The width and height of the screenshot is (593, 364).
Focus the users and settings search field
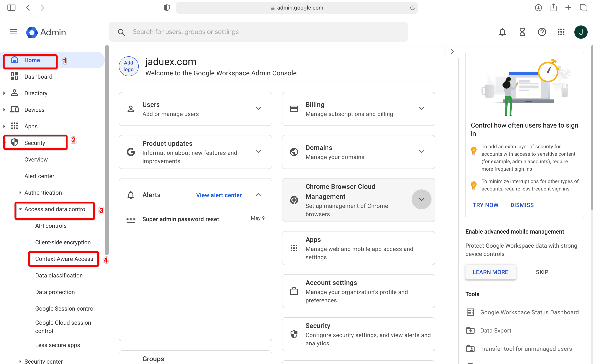click(x=258, y=32)
